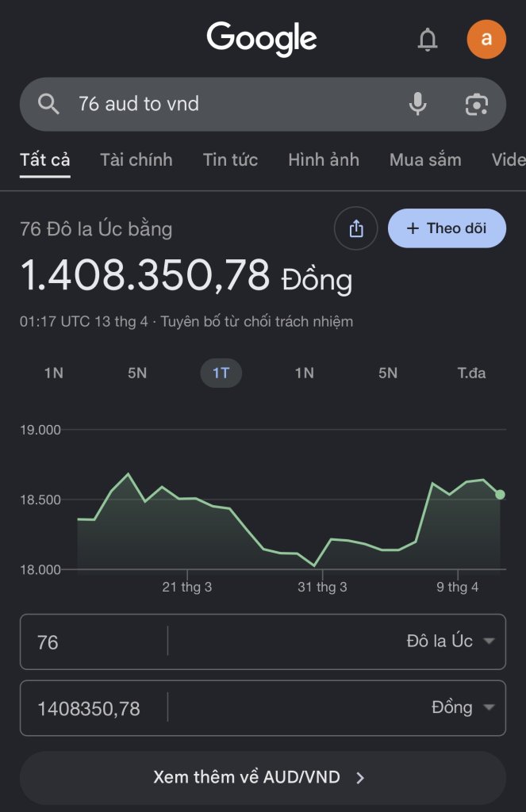
Task: Open the Hình ảnh tab
Action: 324,159
